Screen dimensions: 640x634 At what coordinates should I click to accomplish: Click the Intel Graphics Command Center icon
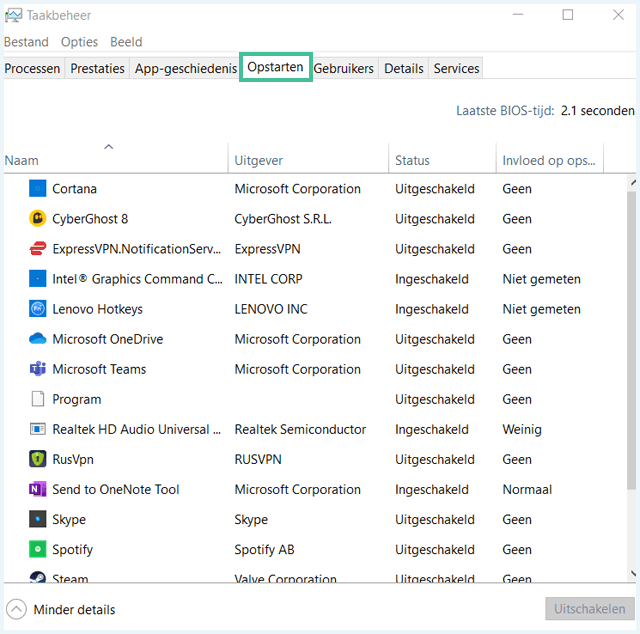(38, 279)
